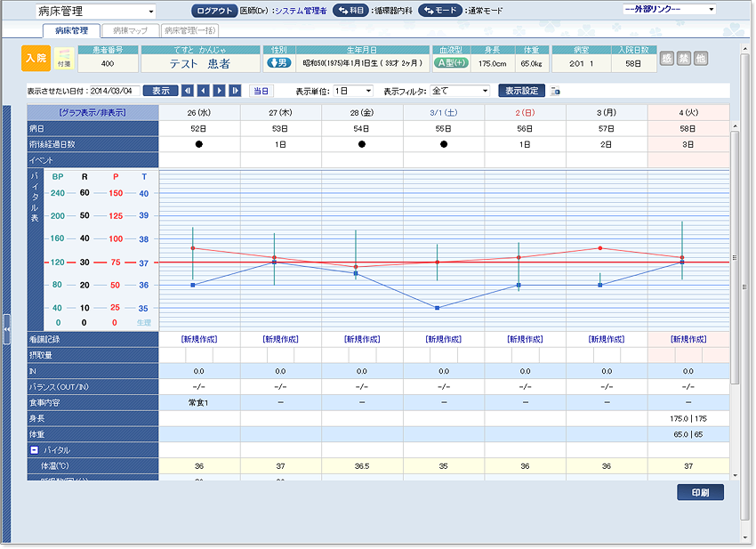The height and width of the screenshot is (549, 756).
Task: Click pulse point on 3(月) column
Action: click(x=600, y=248)
